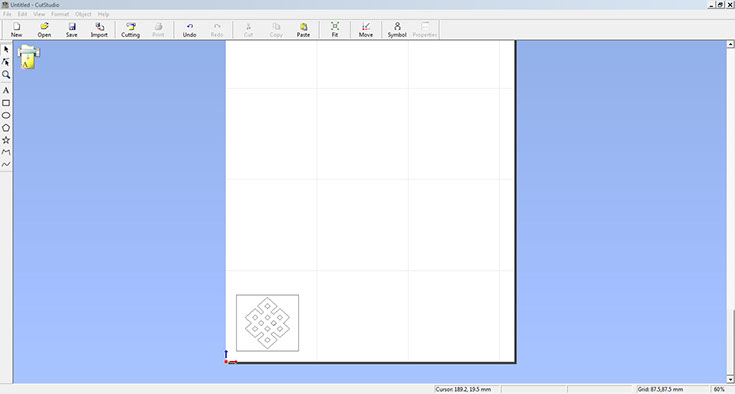Open the Help menu
This screenshot has height=394, width=735.
click(x=103, y=14)
